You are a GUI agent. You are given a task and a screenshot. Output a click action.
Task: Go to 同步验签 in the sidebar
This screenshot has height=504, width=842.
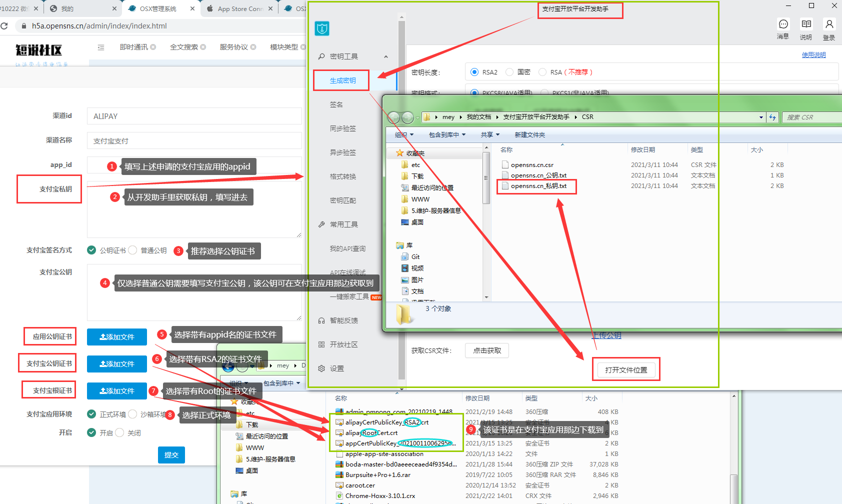[x=343, y=128]
